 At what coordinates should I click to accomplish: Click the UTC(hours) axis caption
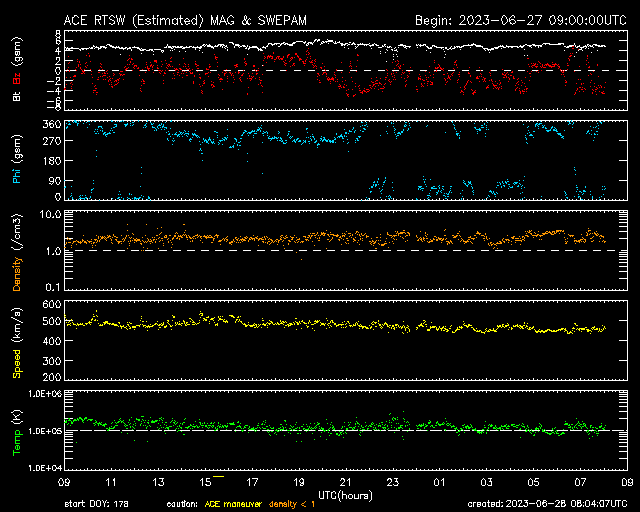[345, 493]
